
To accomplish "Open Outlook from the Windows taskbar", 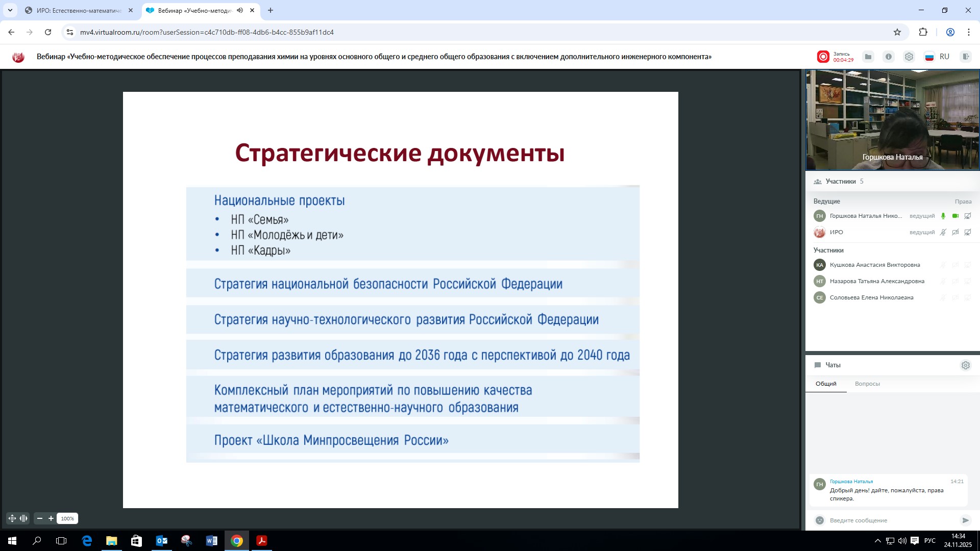I will (161, 541).
